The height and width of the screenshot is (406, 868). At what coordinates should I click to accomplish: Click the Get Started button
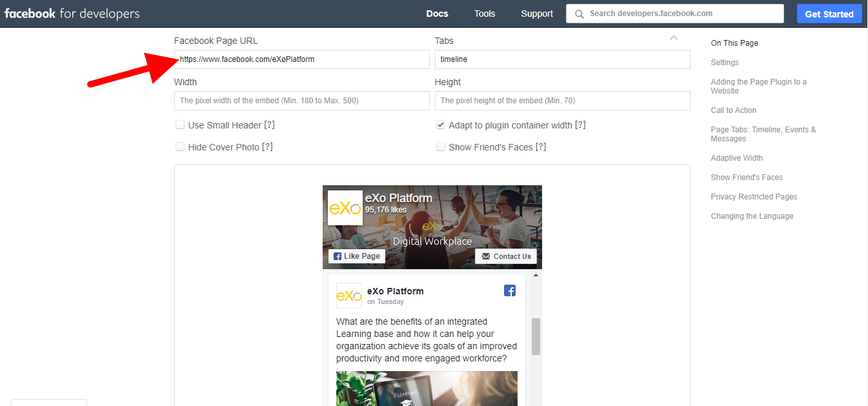click(x=829, y=14)
